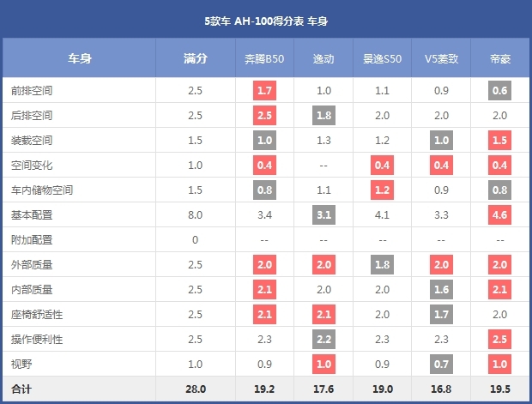The width and height of the screenshot is (532, 404).
Task: Click the 帝豪 column header
Action: (x=499, y=59)
